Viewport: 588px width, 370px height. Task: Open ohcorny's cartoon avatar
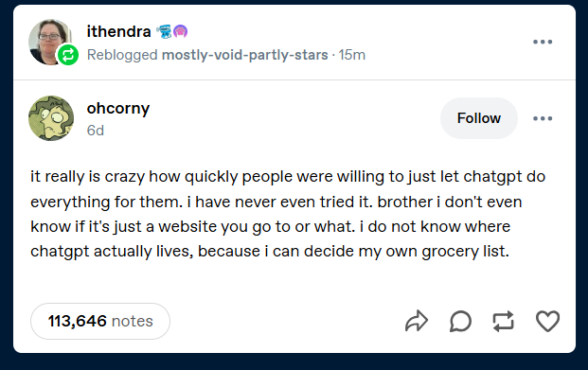pos(51,118)
